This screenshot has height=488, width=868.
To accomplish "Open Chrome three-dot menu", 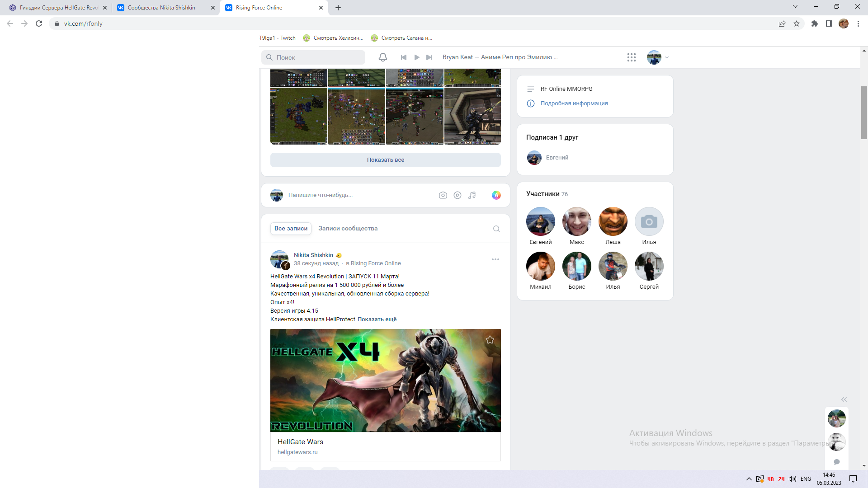I will click(x=858, y=23).
